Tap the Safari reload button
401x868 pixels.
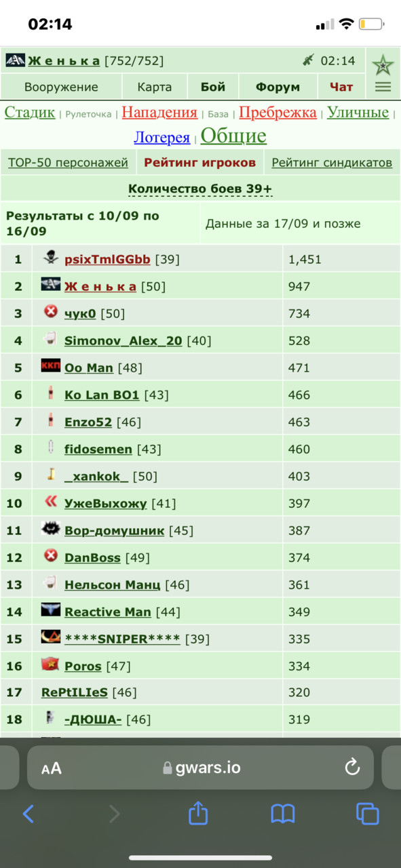352,768
